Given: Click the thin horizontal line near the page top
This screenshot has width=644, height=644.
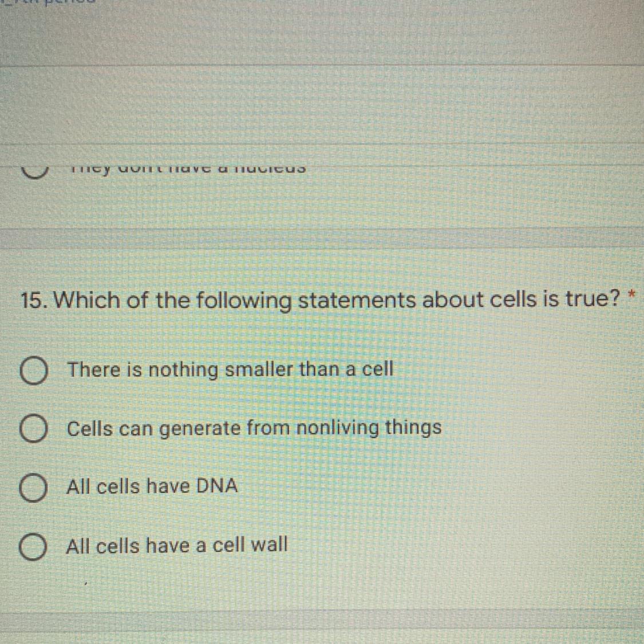Looking at the screenshot, I should click(x=322, y=65).
